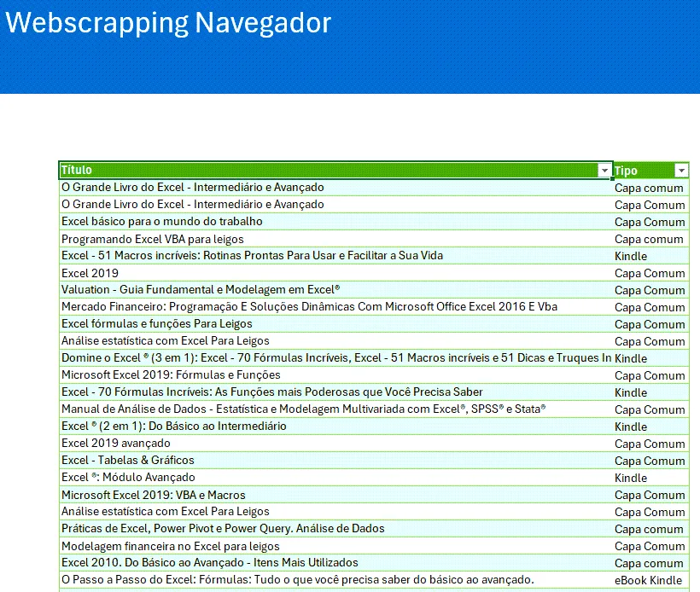Select the Tipo header cell
This screenshot has width=700, height=592.
tap(651, 171)
